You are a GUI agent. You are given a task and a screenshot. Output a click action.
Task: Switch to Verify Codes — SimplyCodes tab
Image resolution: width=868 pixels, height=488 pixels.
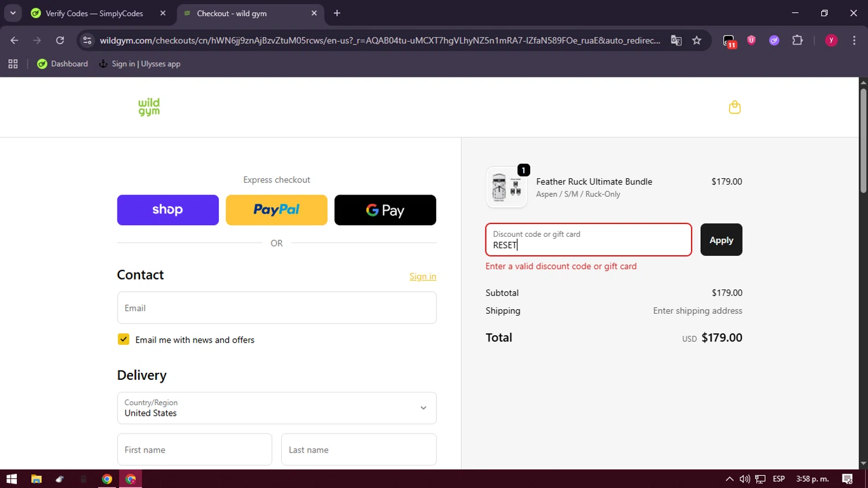click(x=94, y=13)
